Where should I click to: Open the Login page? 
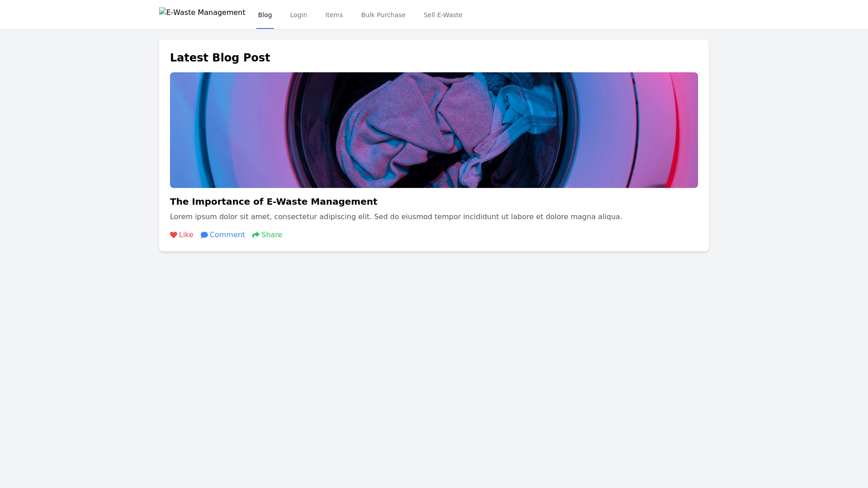[x=298, y=15]
